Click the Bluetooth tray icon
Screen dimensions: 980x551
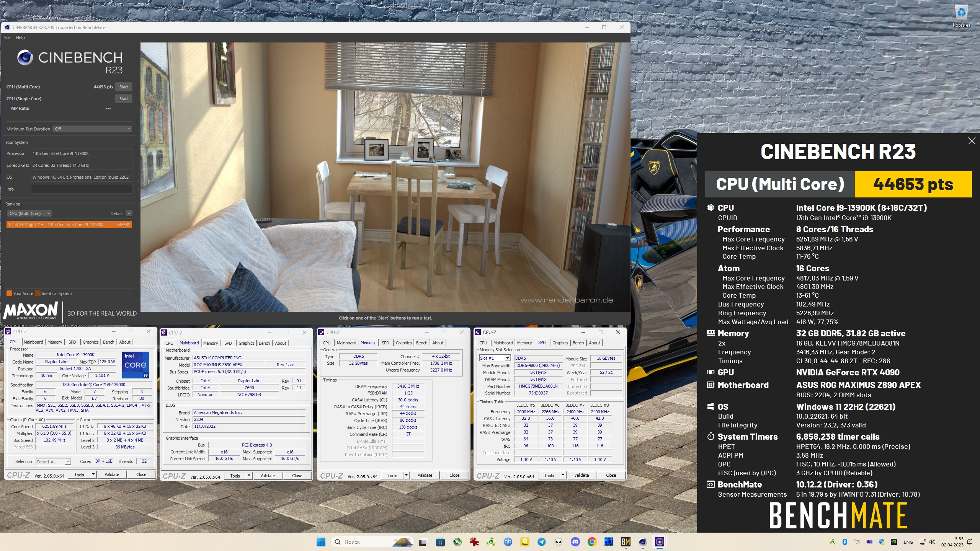844,542
